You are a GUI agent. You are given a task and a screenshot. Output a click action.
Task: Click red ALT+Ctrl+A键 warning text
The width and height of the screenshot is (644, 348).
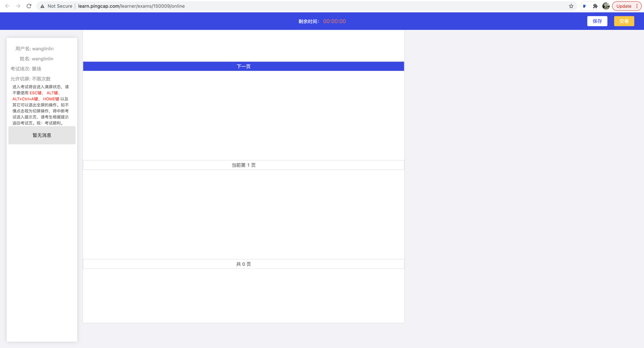(25, 99)
